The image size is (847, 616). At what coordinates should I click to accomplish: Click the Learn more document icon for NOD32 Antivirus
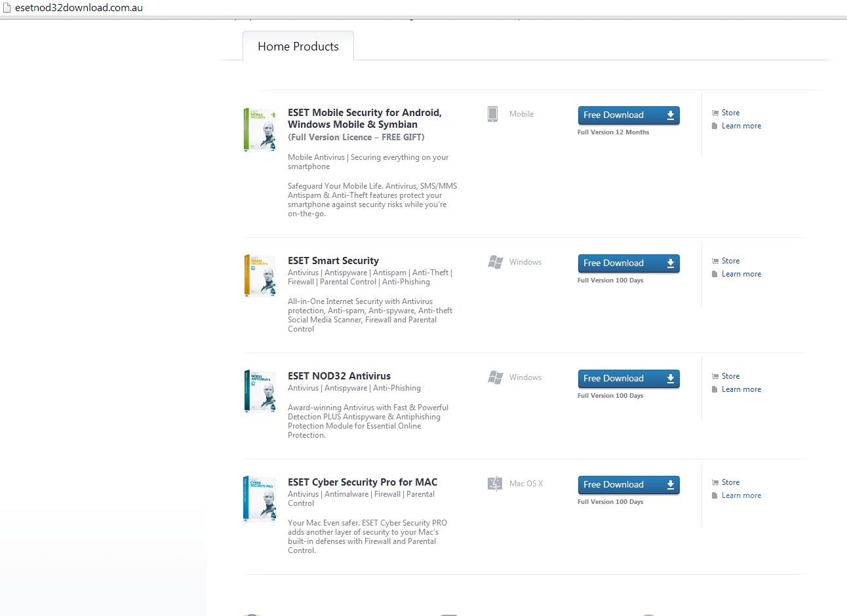[x=715, y=389]
